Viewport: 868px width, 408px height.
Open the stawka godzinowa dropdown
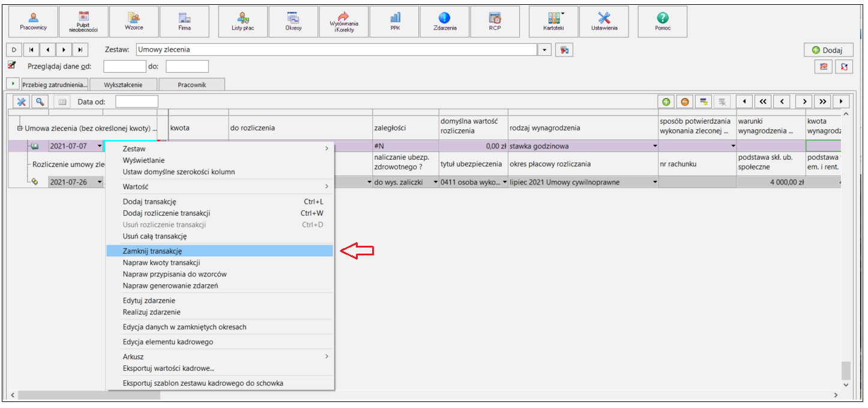click(654, 146)
